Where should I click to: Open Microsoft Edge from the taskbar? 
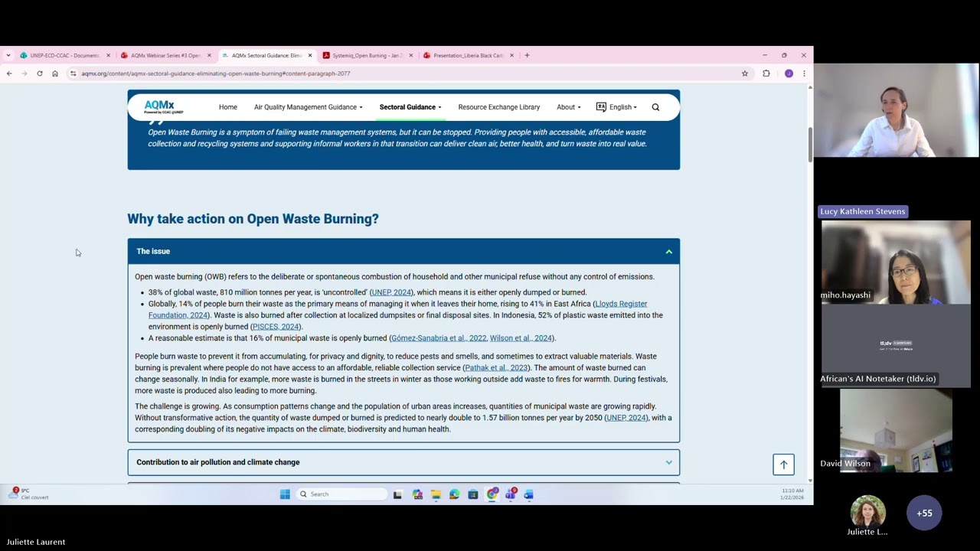(x=454, y=494)
